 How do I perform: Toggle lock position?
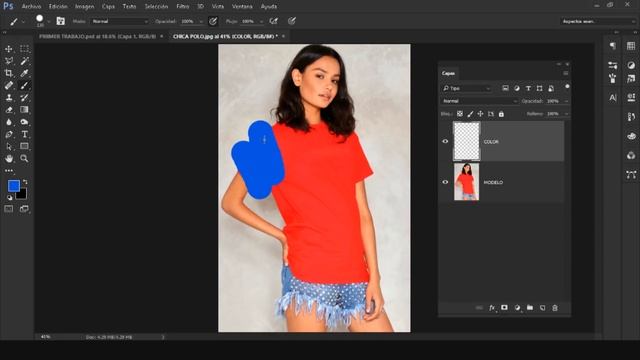(x=480, y=114)
